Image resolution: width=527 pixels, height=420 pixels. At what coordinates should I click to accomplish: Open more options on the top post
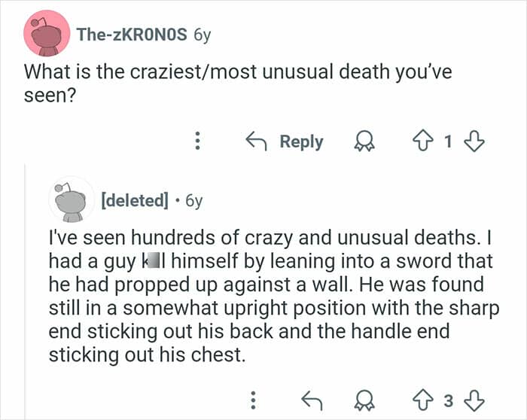tap(197, 142)
